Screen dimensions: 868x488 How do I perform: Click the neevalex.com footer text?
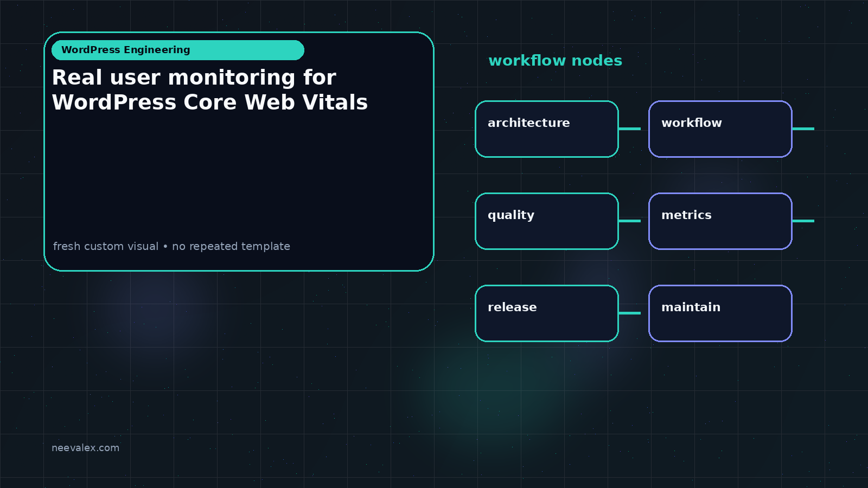pyautogui.click(x=85, y=448)
